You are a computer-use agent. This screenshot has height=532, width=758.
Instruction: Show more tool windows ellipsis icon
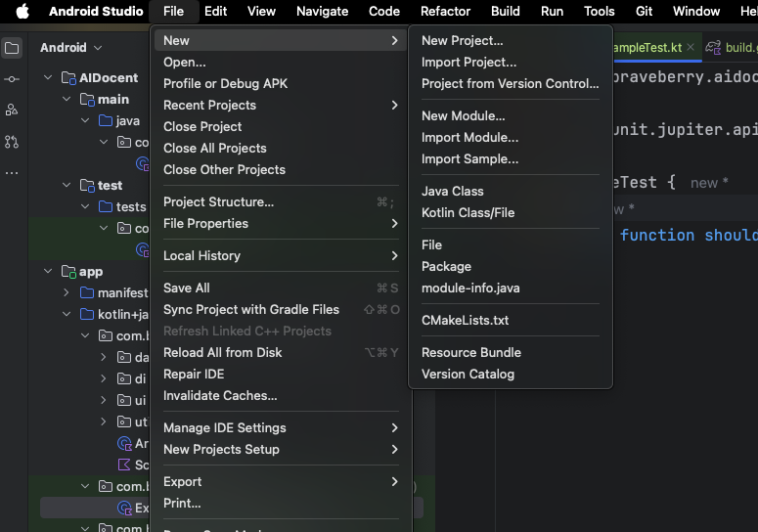click(x=12, y=172)
